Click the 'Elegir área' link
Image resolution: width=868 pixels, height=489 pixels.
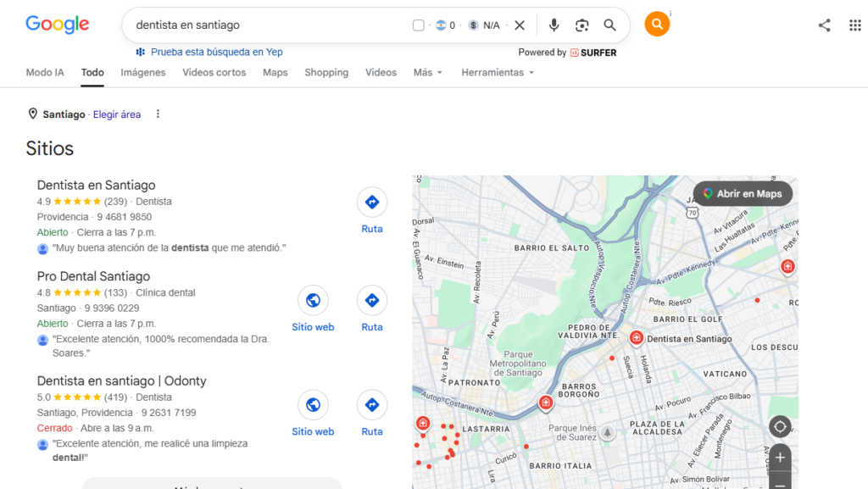click(117, 114)
